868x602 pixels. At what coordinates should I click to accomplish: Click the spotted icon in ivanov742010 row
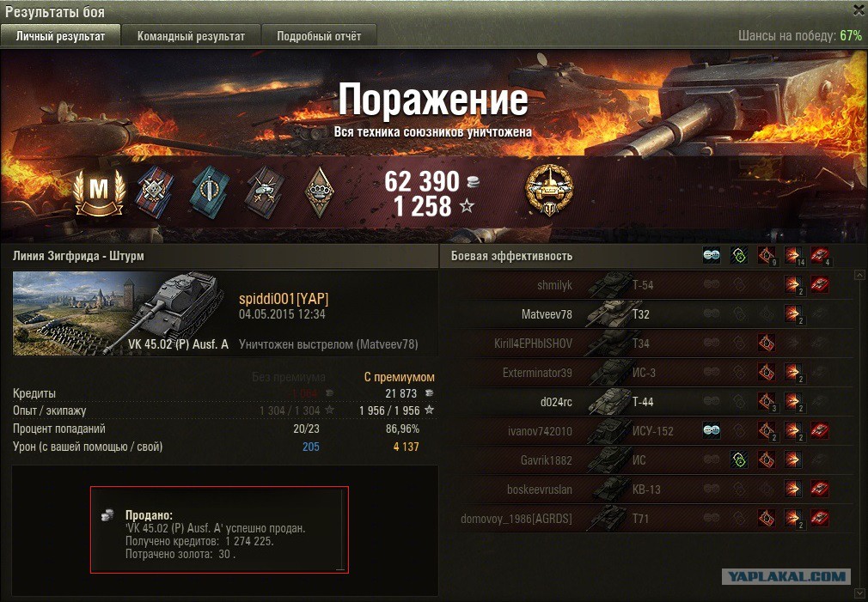click(x=712, y=430)
